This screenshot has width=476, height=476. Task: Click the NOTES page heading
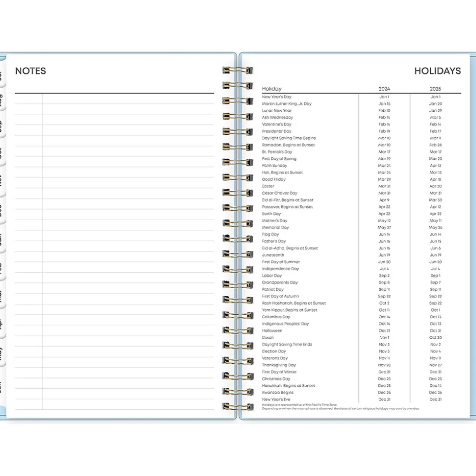pyautogui.click(x=30, y=71)
